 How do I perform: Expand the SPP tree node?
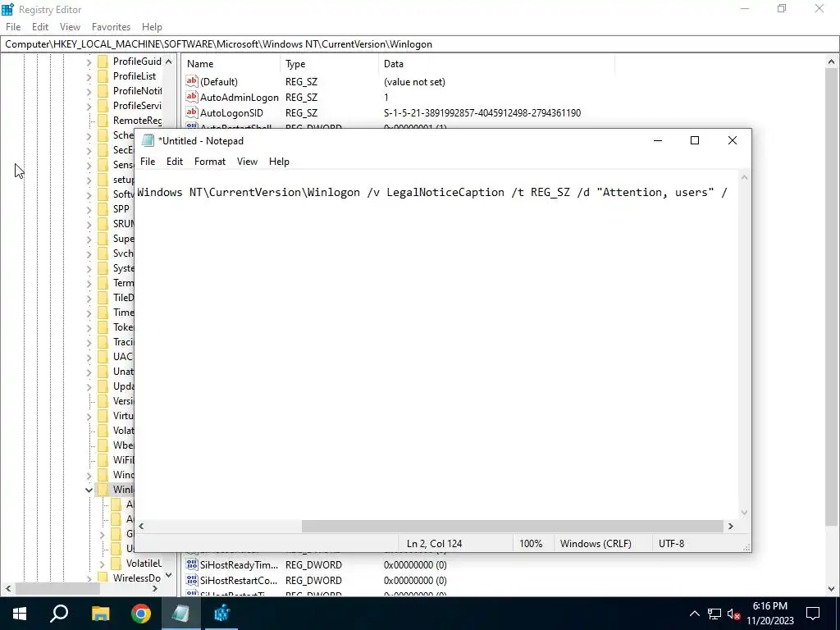[89, 209]
